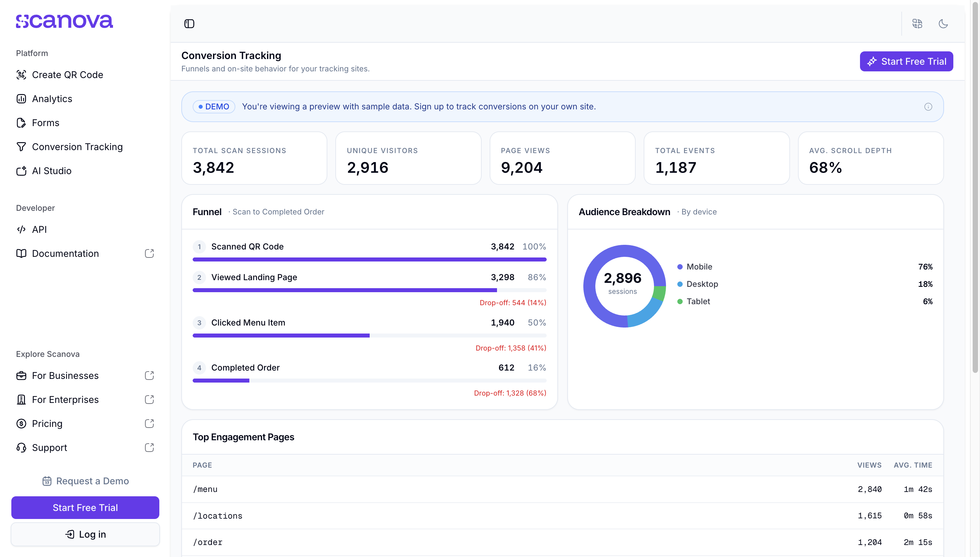The width and height of the screenshot is (980, 557).
Task: Click the /locations page row
Action: pyautogui.click(x=563, y=516)
